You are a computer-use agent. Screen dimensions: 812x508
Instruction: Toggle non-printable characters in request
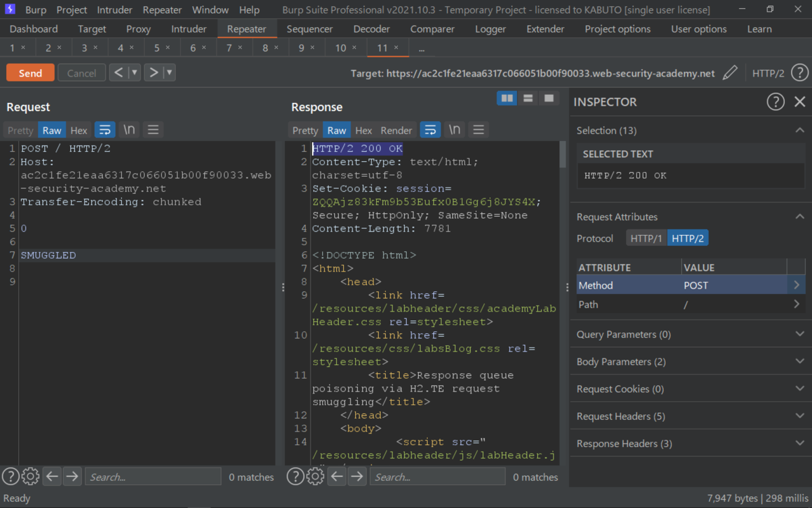click(129, 130)
